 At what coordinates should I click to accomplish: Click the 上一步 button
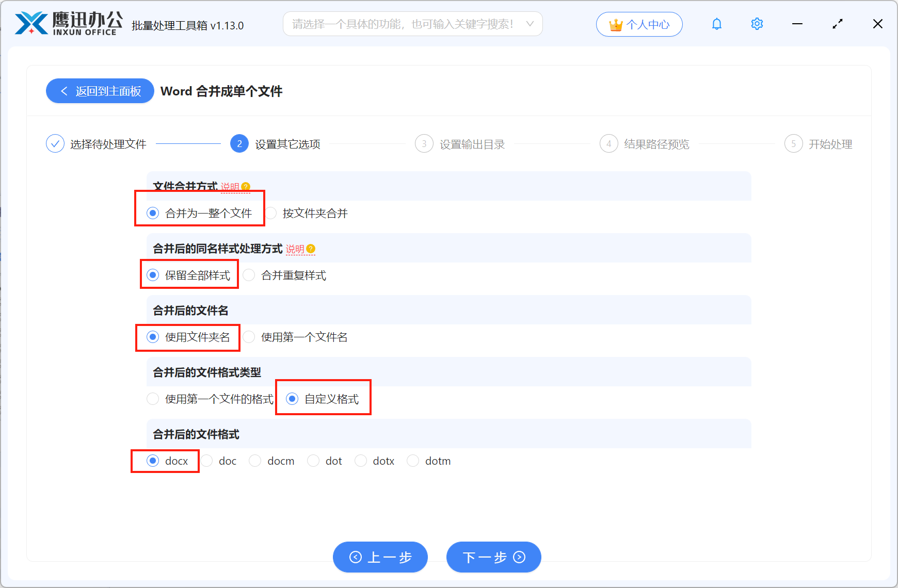click(x=380, y=557)
